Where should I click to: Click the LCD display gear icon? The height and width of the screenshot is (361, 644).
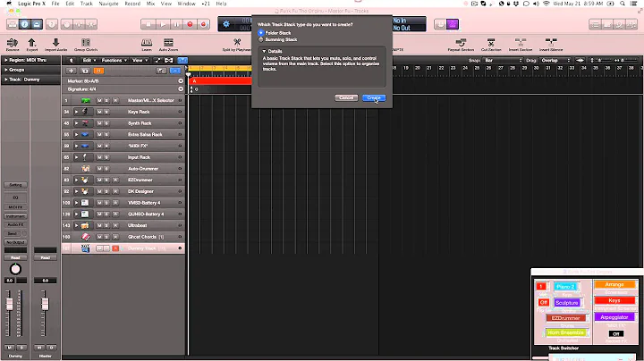[226, 24]
